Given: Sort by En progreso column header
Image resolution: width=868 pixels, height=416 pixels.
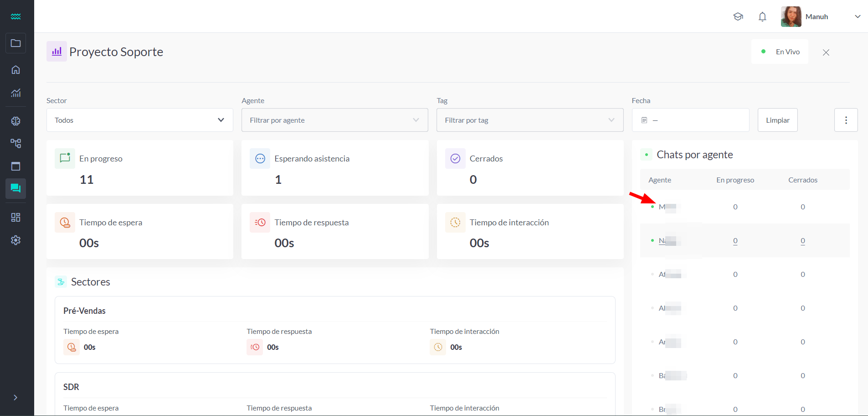Looking at the screenshot, I should 735,180.
